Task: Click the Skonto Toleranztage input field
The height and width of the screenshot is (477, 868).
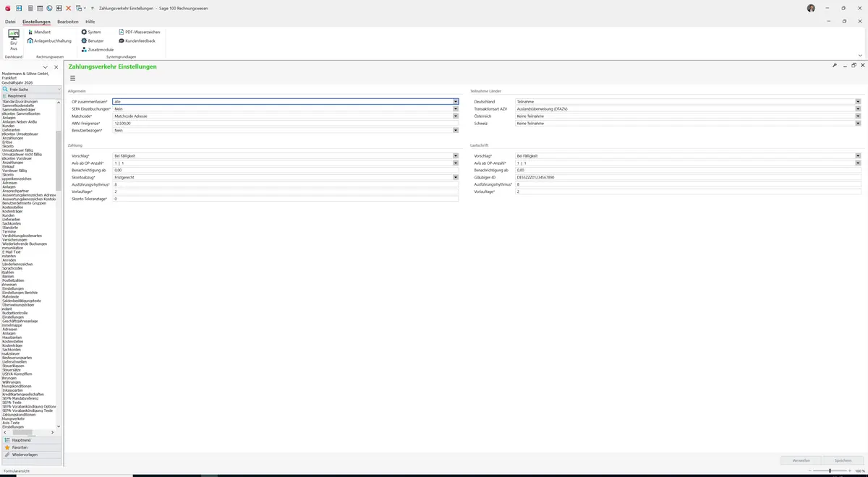Action: [x=286, y=198]
